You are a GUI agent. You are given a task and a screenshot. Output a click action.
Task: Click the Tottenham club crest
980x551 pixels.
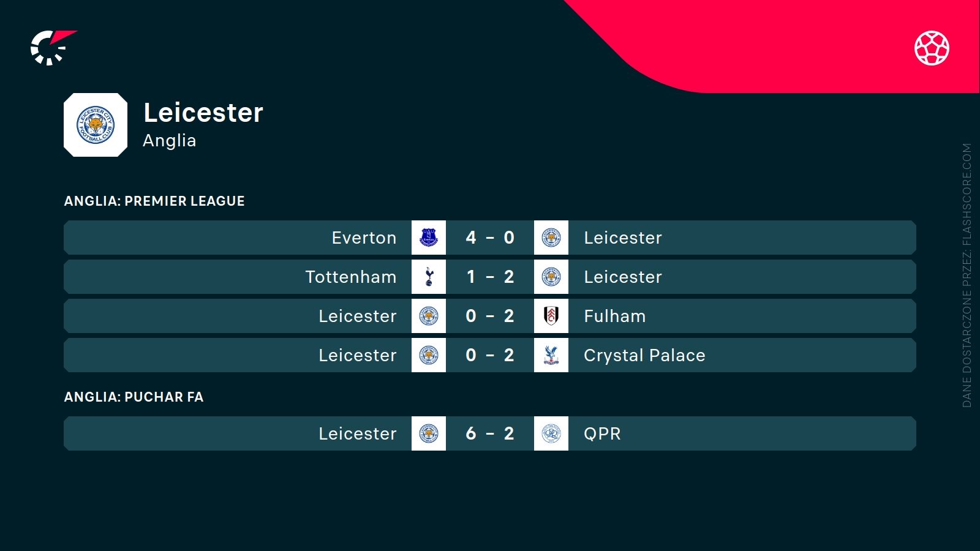[x=429, y=277]
